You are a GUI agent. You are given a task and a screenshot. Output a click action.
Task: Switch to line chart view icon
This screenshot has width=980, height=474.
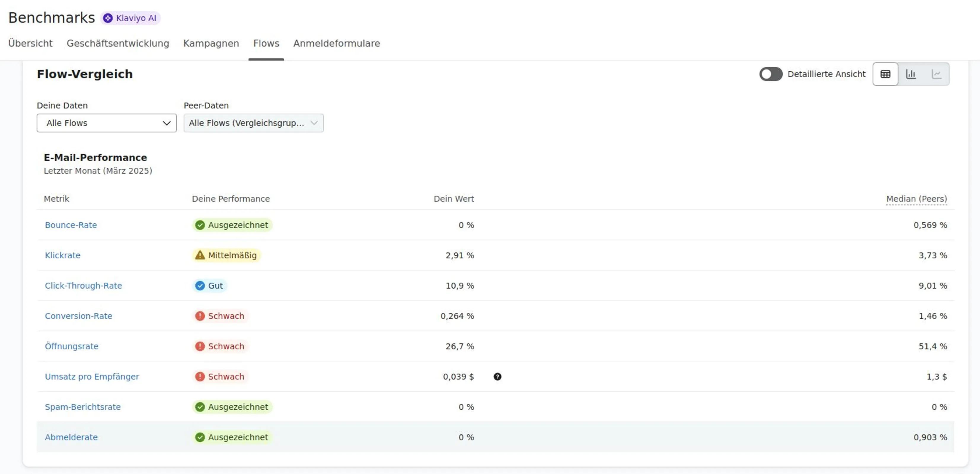(x=936, y=74)
